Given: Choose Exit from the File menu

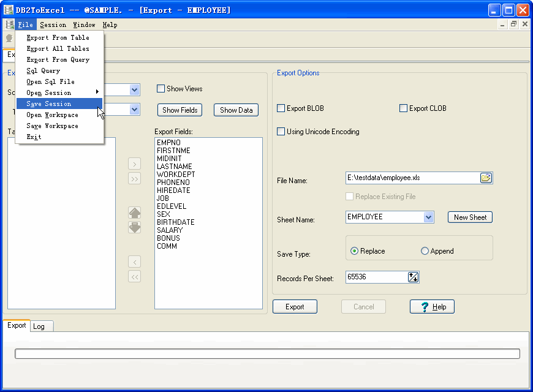Looking at the screenshot, I should coord(59,137).
